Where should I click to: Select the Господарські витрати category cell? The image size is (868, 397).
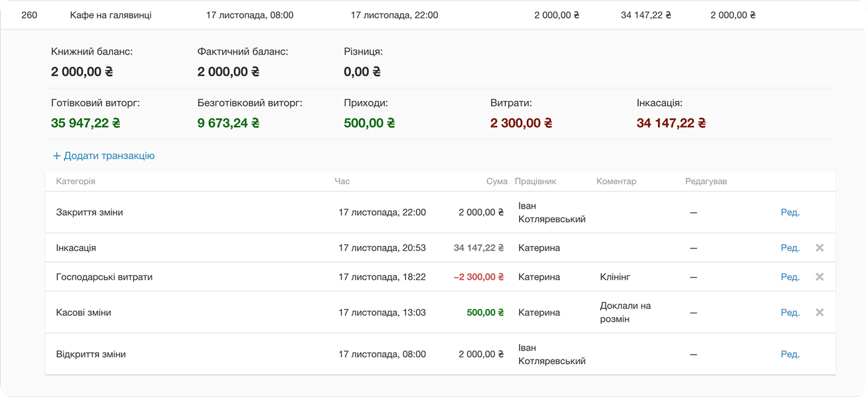[x=104, y=277]
